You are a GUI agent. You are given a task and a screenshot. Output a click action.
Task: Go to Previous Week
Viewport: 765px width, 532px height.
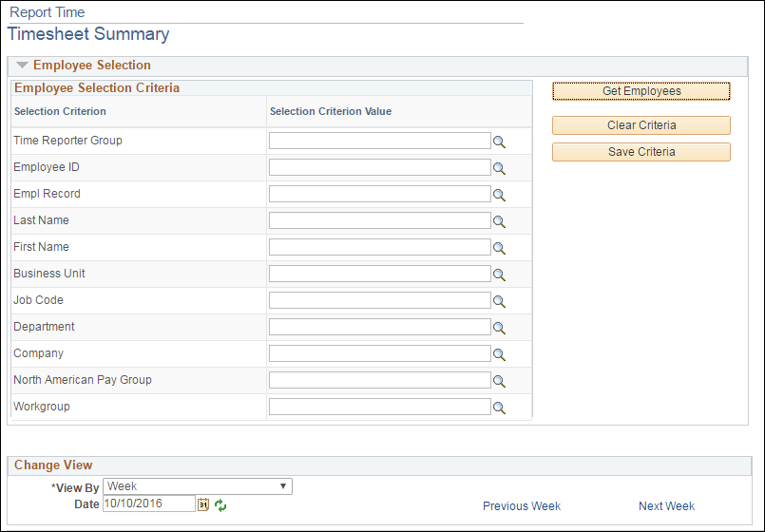[x=522, y=506]
